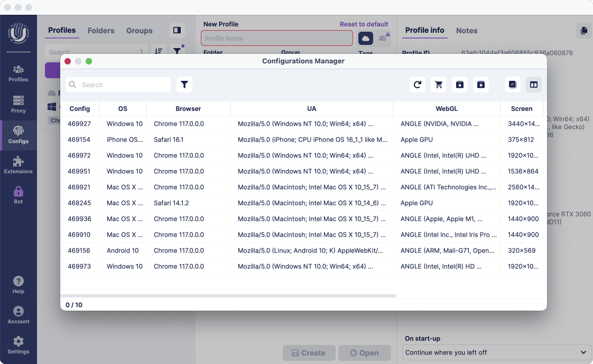The width and height of the screenshot is (593, 364).
Task: Toggle the side panel icon beside Groups
Action: (x=177, y=30)
